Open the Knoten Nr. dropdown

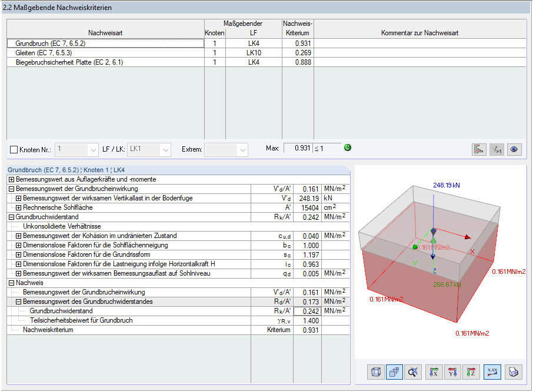coord(93,150)
